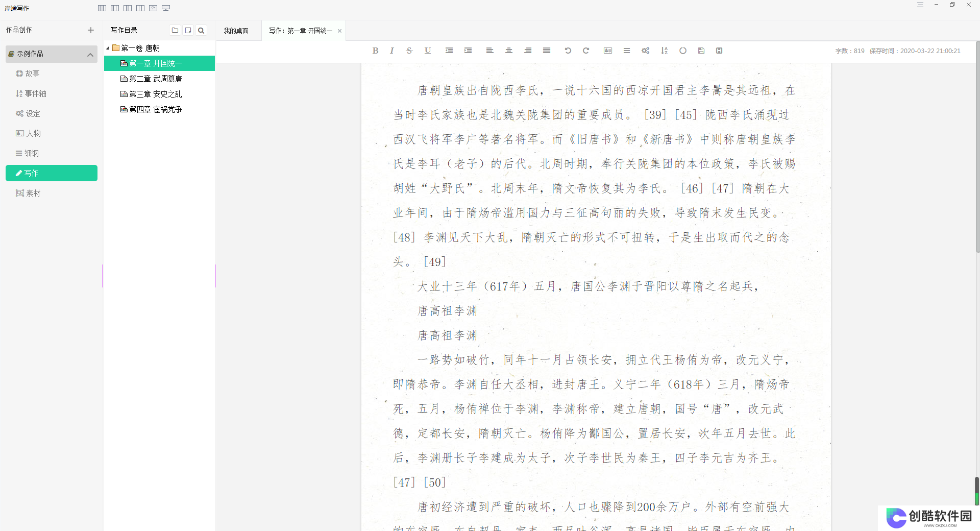980x531 pixels.
Task: Open the hamburger menu at top right
Action: 920,5
